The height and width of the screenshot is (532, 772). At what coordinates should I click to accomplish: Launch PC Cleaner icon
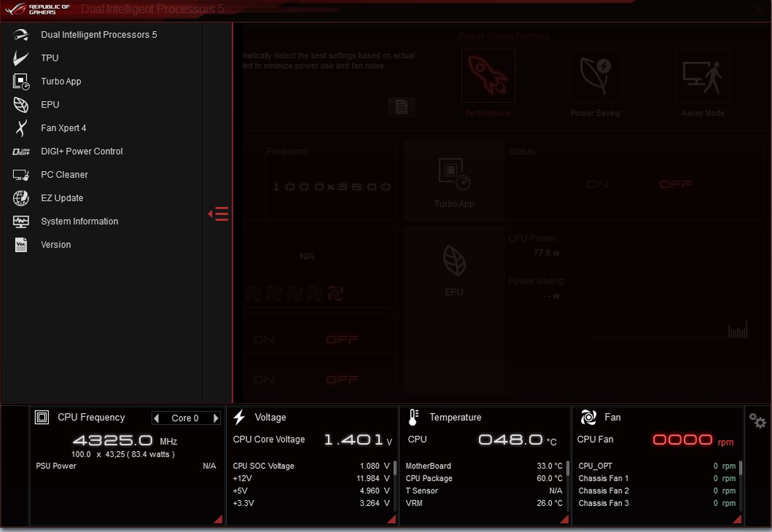pos(21,175)
